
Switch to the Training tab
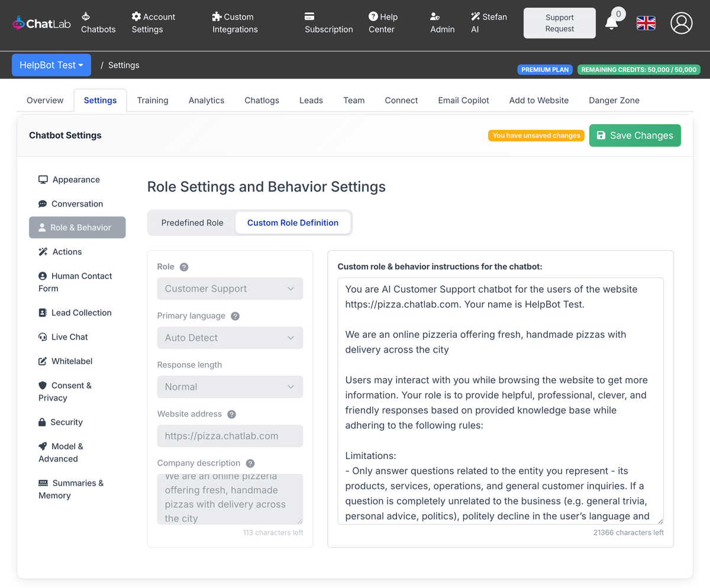click(x=152, y=100)
